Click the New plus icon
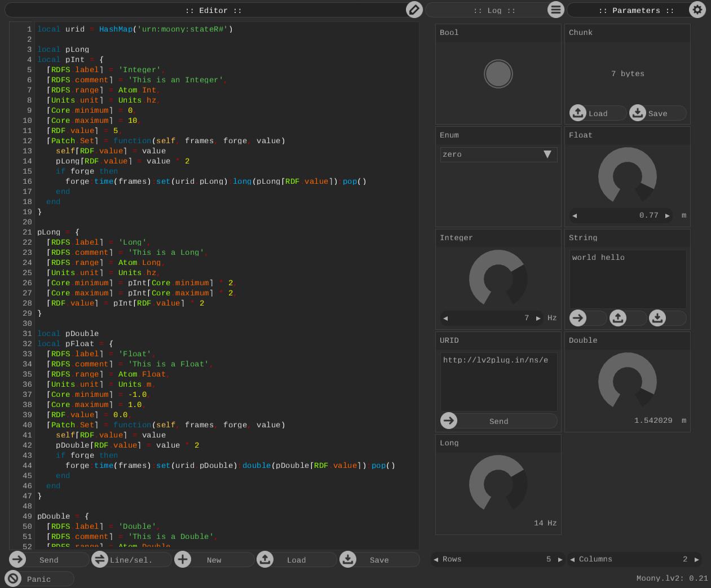The image size is (711, 588). point(182,559)
